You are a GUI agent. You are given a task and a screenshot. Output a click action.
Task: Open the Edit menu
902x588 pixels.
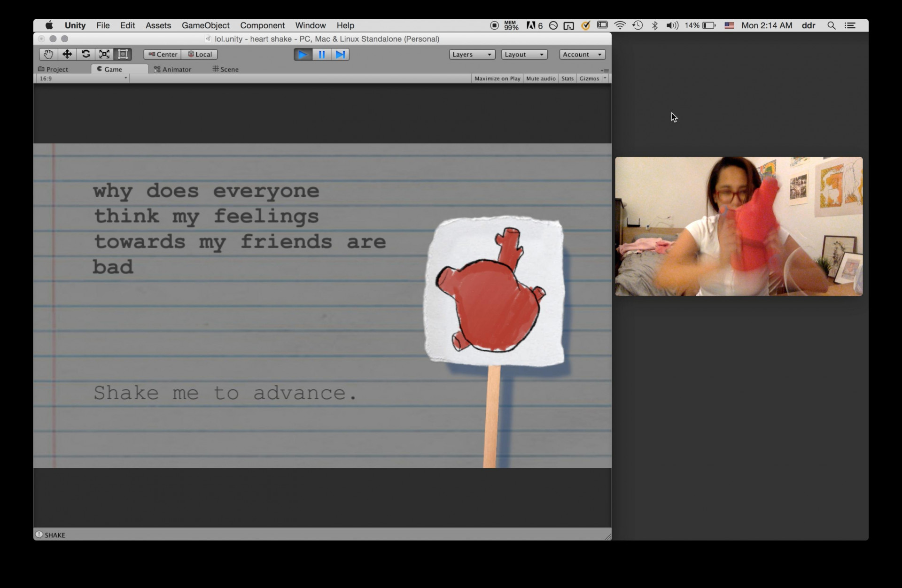click(127, 25)
